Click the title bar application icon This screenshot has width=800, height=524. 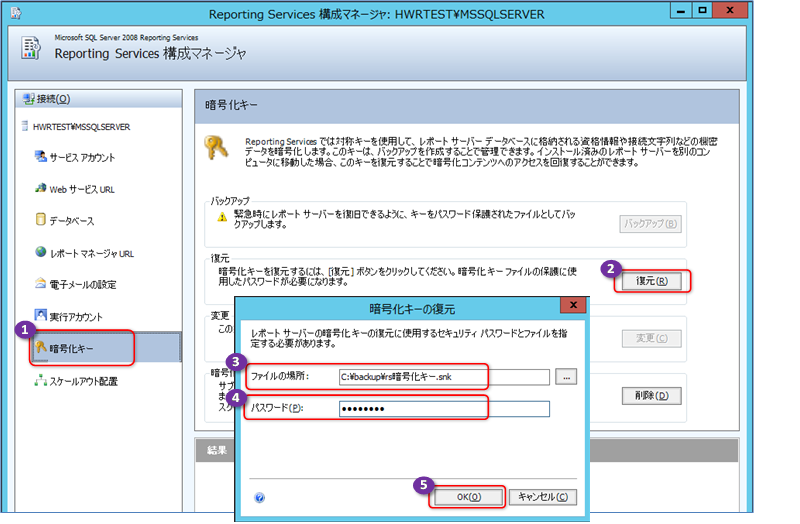click(x=16, y=13)
